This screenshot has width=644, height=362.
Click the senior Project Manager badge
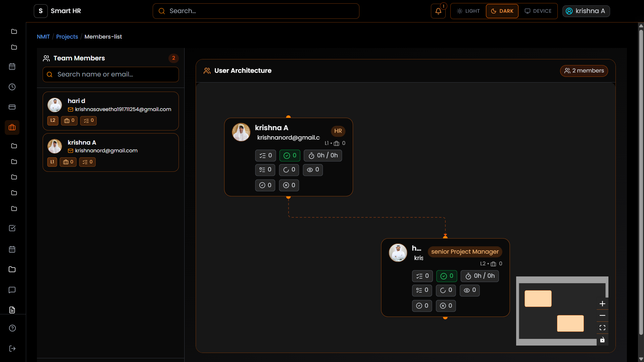pyautogui.click(x=465, y=252)
